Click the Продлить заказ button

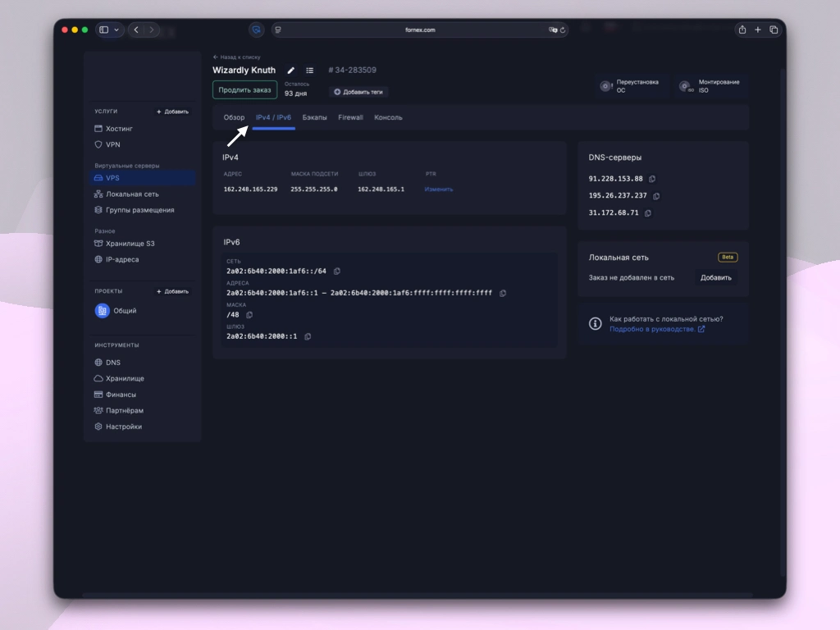click(x=244, y=90)
